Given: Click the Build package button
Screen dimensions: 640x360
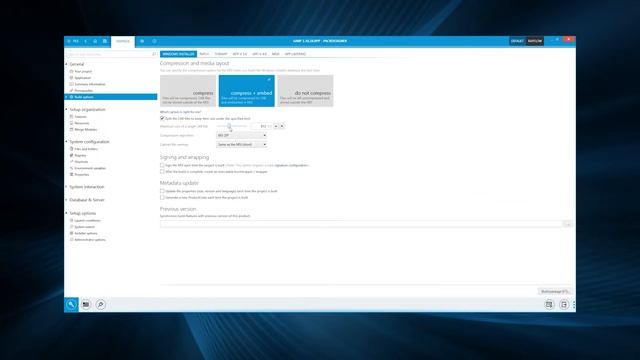Looking at the screenshot, I should coord(555,291).
